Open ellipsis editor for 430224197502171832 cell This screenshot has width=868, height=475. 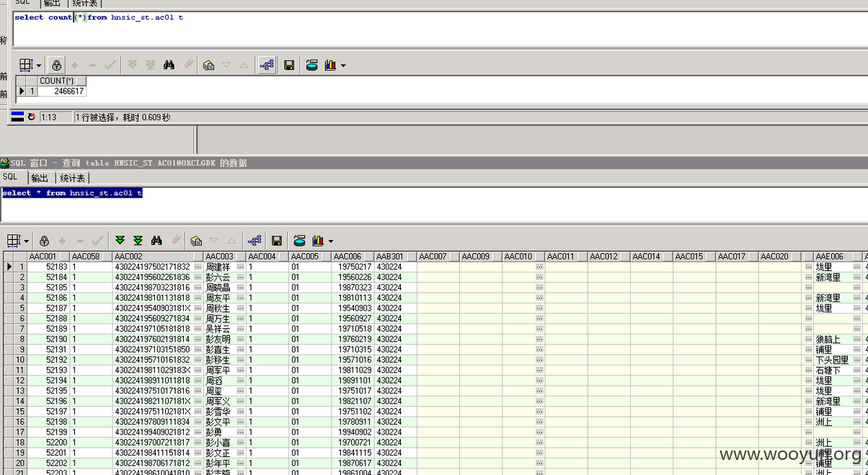point(198,267)
